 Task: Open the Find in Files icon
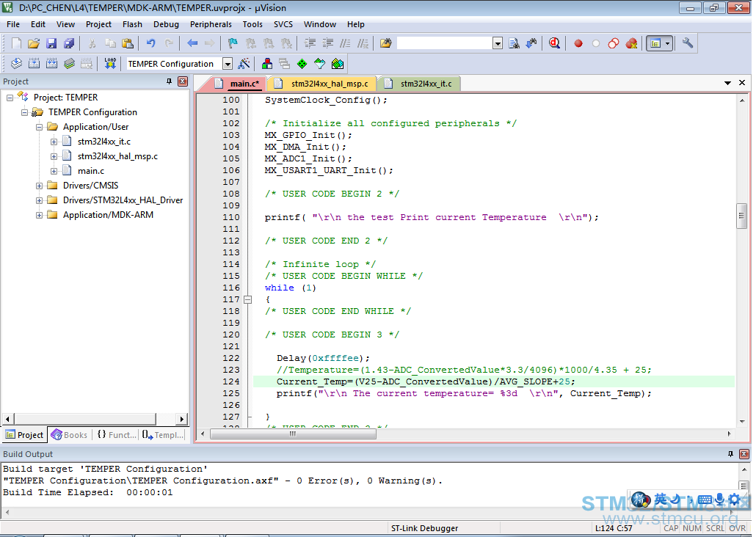pyautogui.click(x=386, y=43)
